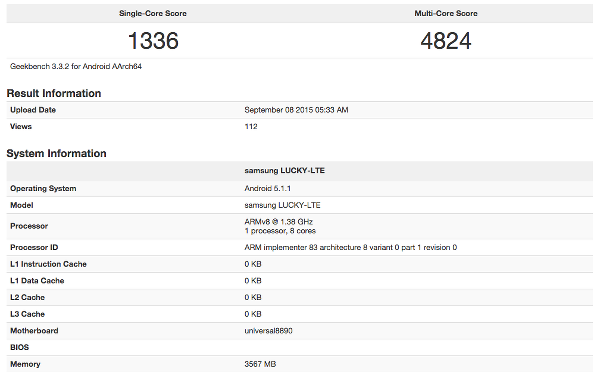
Task: Click the Processor ID label
Action: [x=34, y=247]
